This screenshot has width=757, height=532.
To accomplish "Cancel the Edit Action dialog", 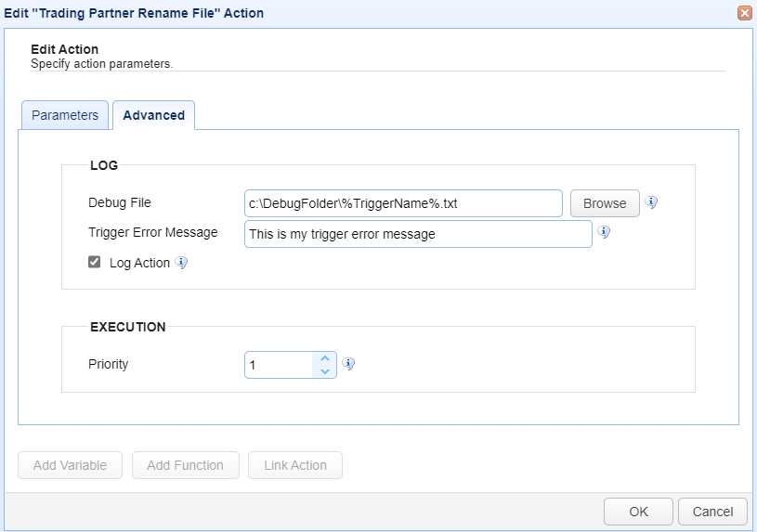I will [712, 512].
